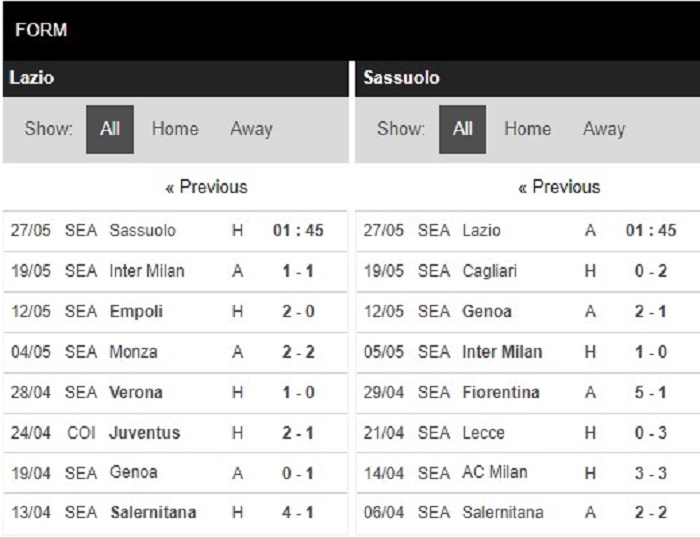Screen dimensions: 700x537
Task: Select the All tab under Lazio
Action: coord(110,129)
